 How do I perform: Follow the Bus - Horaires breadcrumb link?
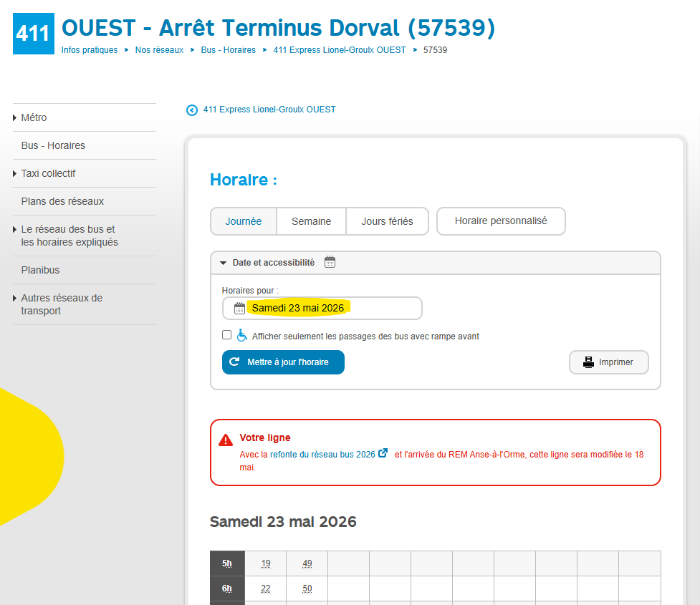(x=228, y=50)
